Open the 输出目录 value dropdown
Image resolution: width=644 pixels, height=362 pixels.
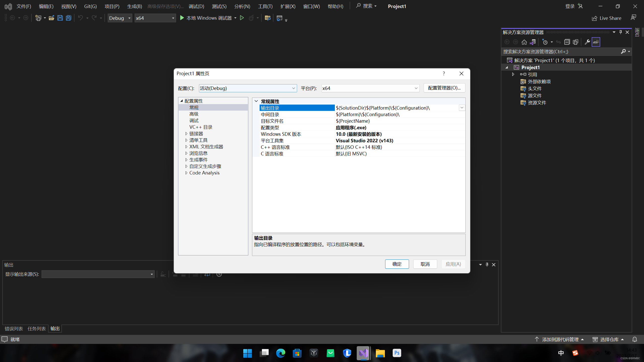[462, 108]
